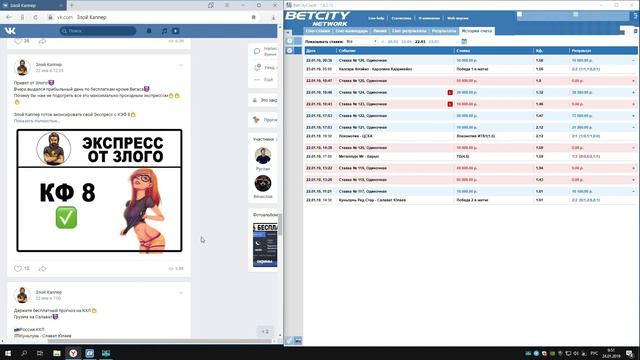The image size is (640, 360).
Task: Switch to История счета tab
Action: point(477,31)
